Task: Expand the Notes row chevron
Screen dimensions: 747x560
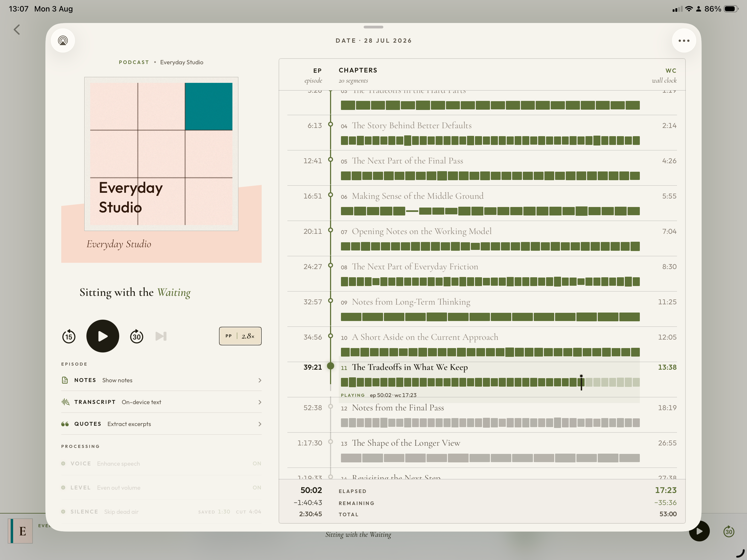Action: 260,380
